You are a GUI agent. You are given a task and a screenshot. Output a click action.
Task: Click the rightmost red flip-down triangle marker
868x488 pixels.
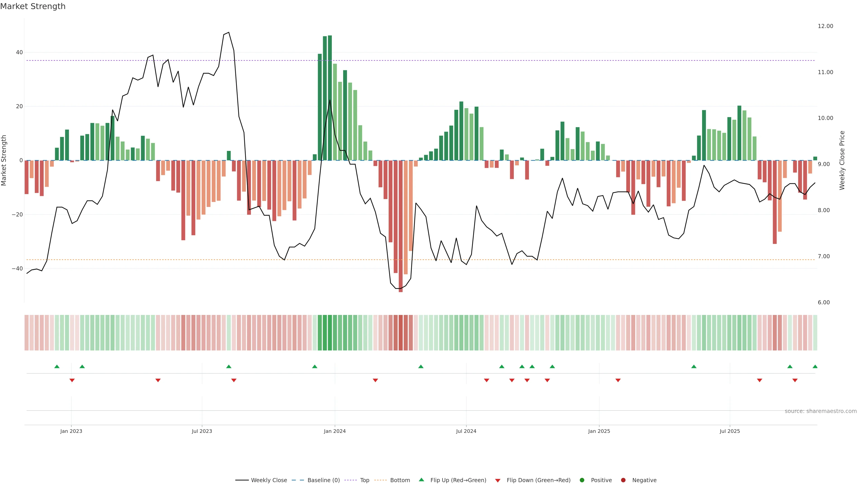pos(795,380)
